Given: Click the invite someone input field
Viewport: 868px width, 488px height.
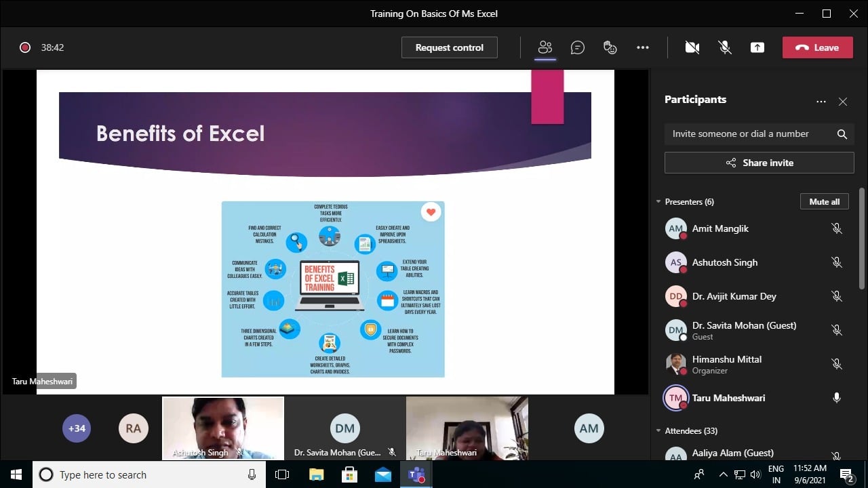Looking at the screenshot, I should pos(746,134).
